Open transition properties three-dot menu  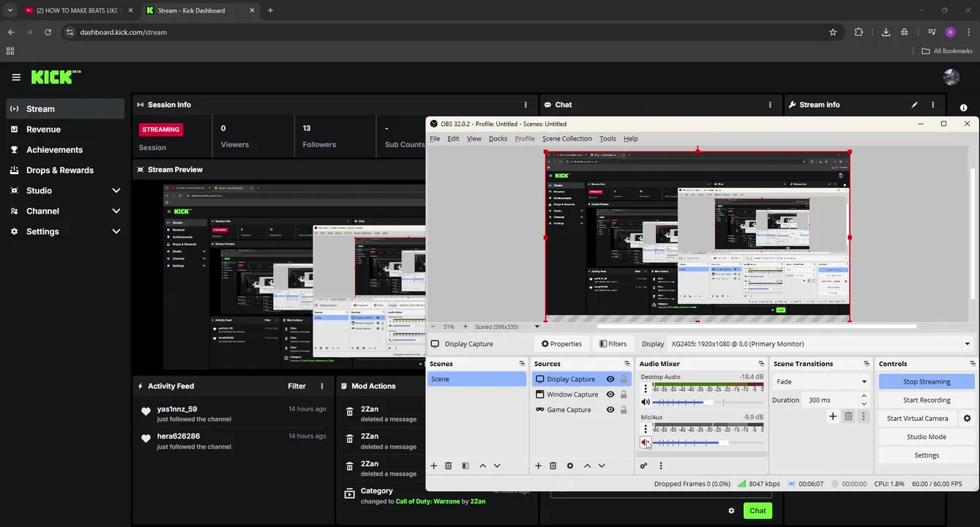pos(864,416)
